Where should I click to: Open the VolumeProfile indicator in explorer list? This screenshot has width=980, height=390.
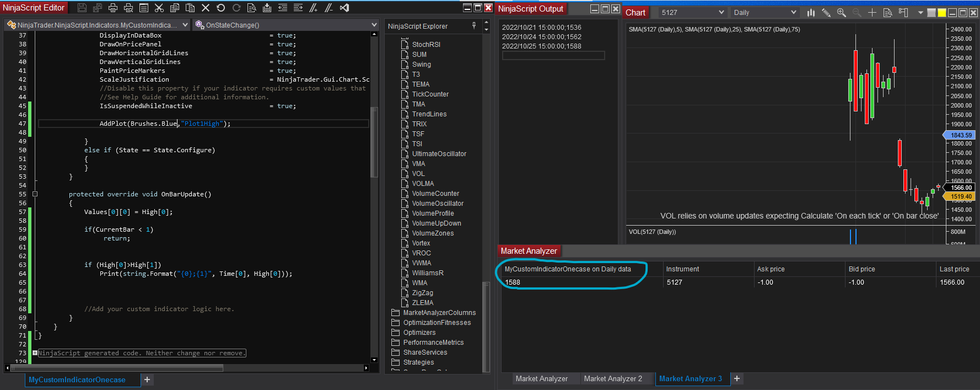point(433,213)
